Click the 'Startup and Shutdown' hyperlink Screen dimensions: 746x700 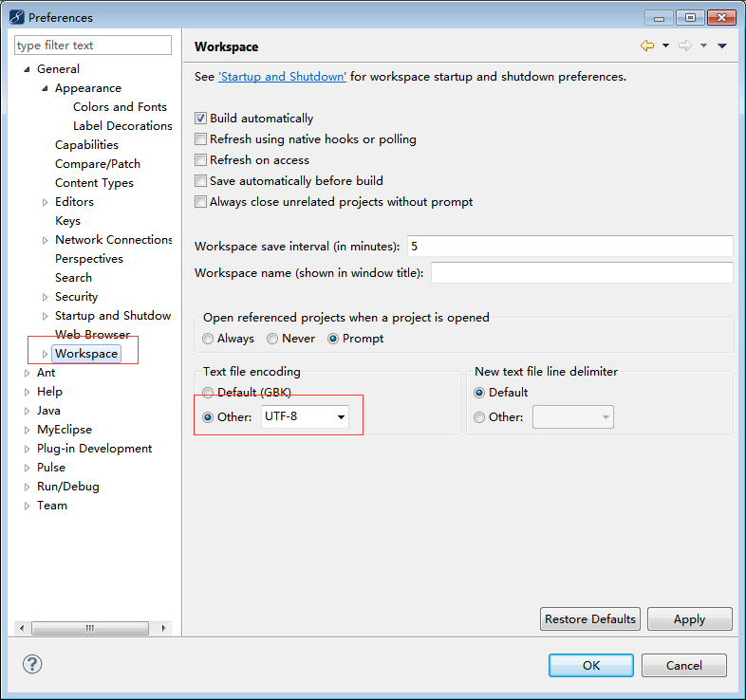tap(282, 77)
